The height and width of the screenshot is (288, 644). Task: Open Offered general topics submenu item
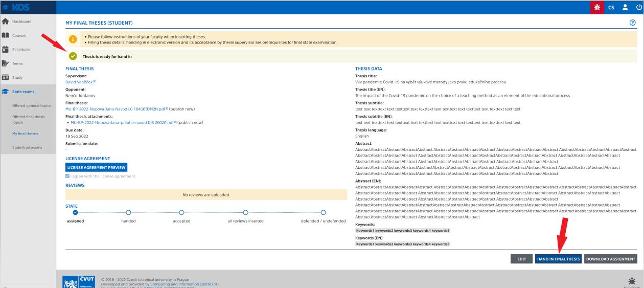click(x=31, y=105)
